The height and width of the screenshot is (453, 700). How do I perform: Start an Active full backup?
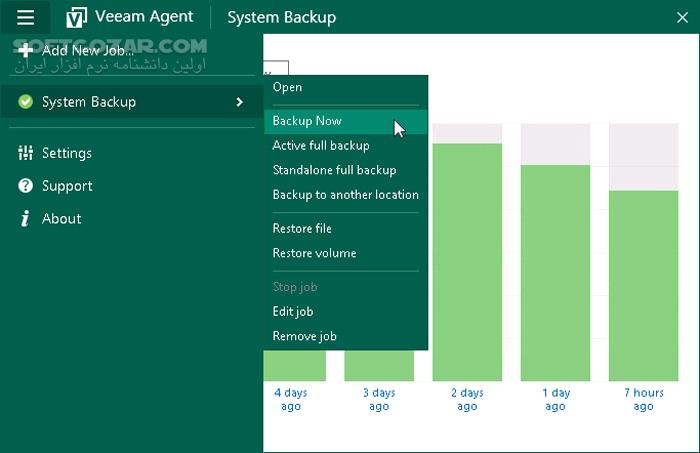346,145
